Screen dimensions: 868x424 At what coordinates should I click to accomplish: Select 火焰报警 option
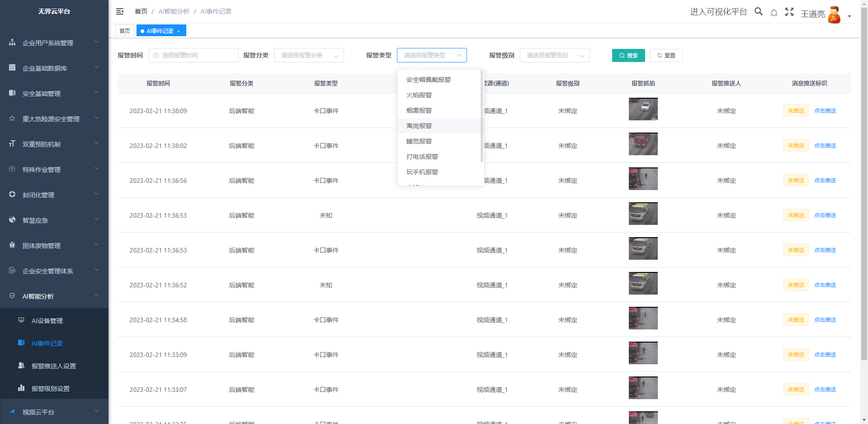click(x=419, y=95)
